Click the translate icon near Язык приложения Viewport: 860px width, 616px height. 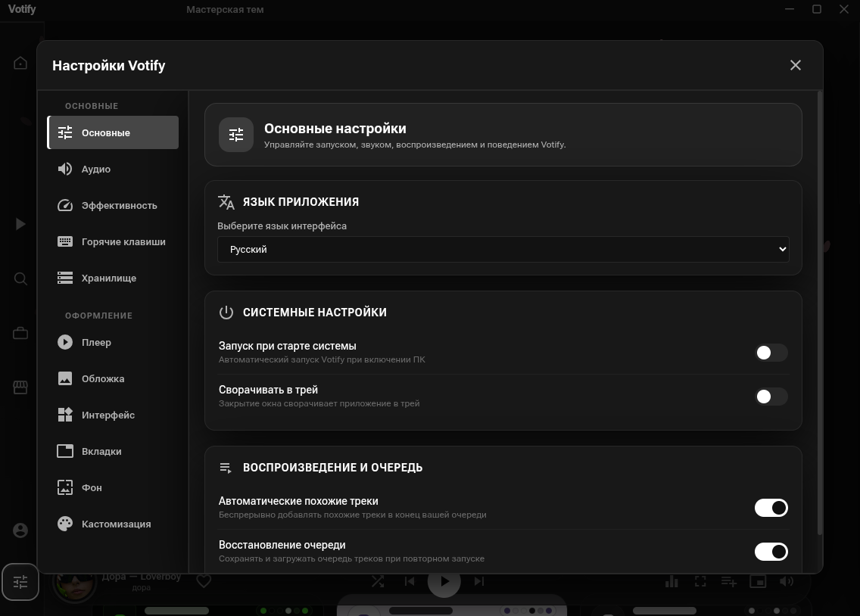[x=226, y=202]
